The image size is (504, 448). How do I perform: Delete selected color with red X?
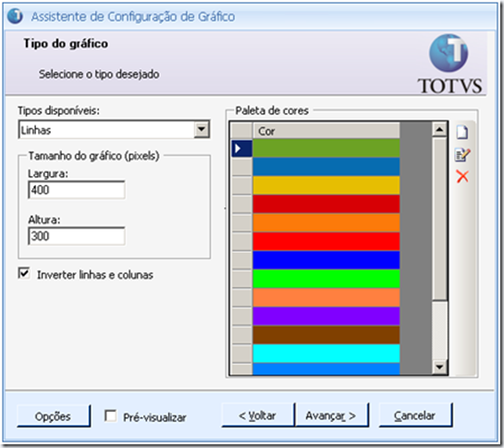(x=462, y=177)
